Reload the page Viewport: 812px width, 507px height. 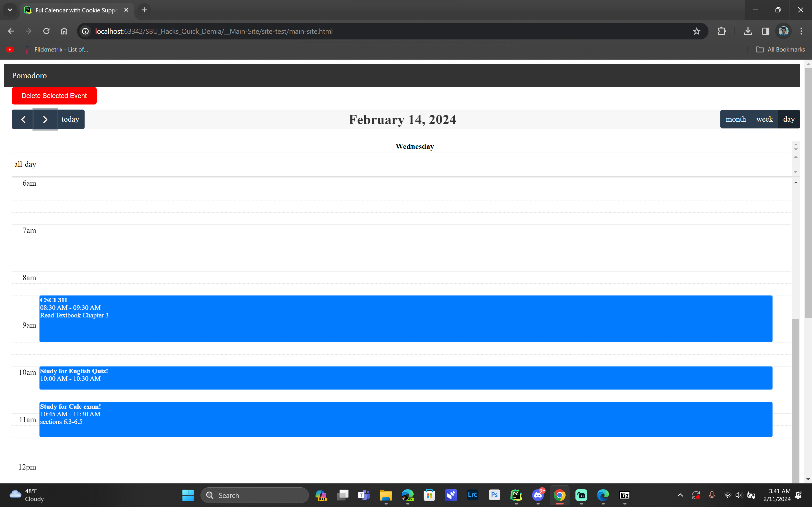46,31
